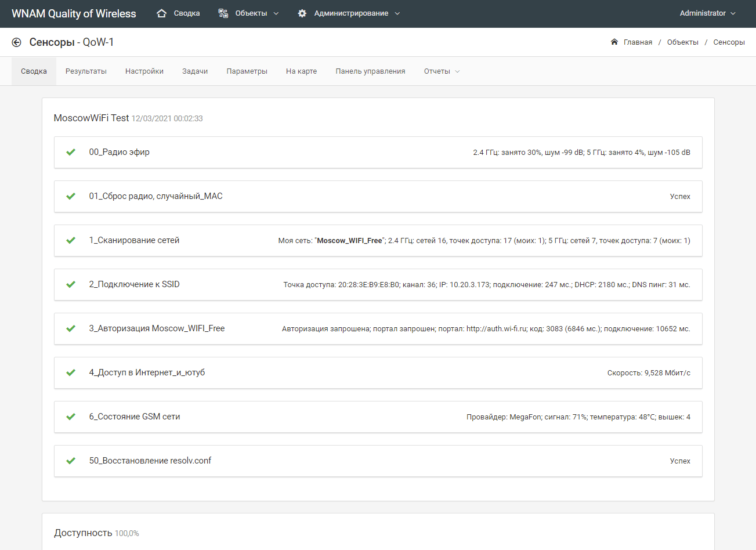
Task: Open the 1_Сканирование сетей row
Action: (x=378, y=241)
